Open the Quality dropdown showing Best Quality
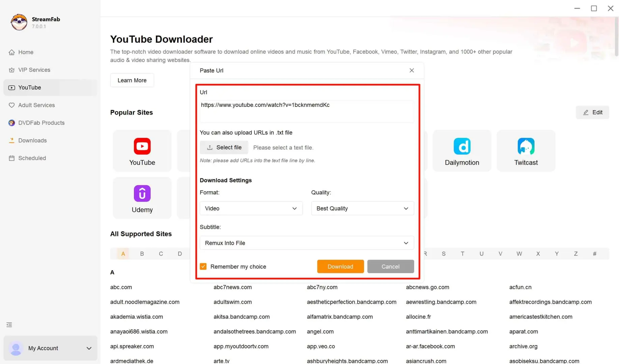This screenshot has width=619, height=364. (x=362, y=208)
